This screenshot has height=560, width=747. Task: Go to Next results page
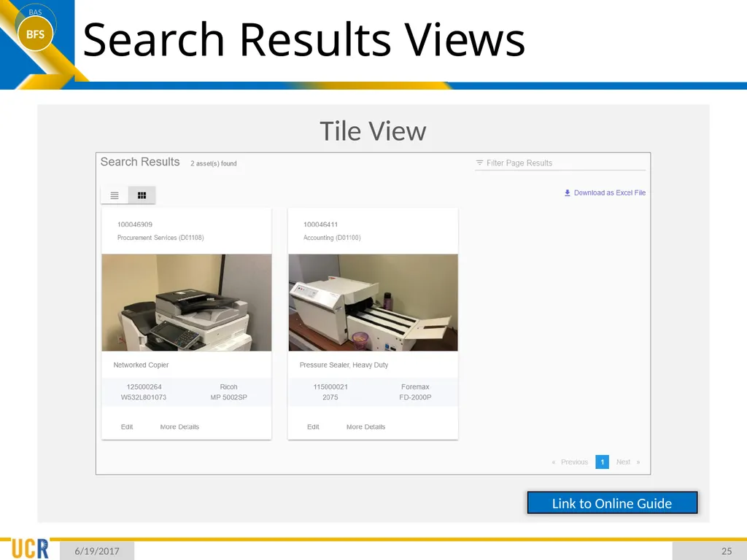(x=623, y=462)
